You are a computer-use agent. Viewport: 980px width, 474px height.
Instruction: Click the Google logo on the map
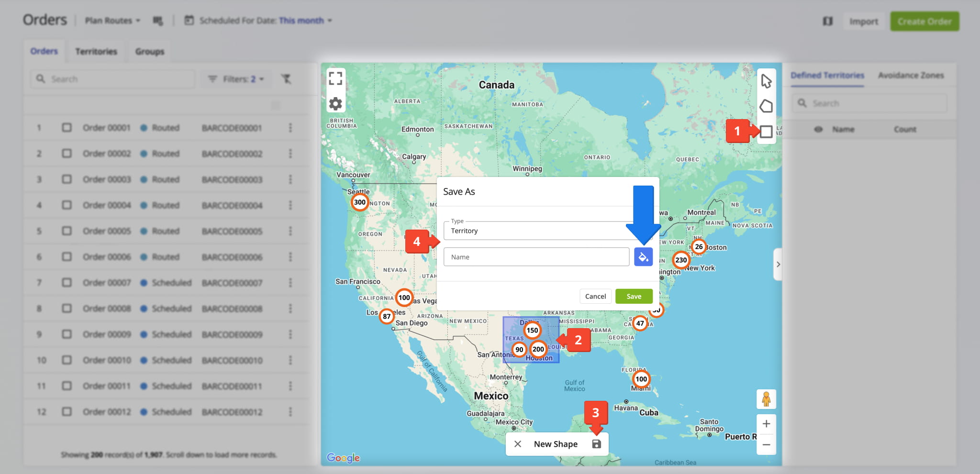click(344, 458)
